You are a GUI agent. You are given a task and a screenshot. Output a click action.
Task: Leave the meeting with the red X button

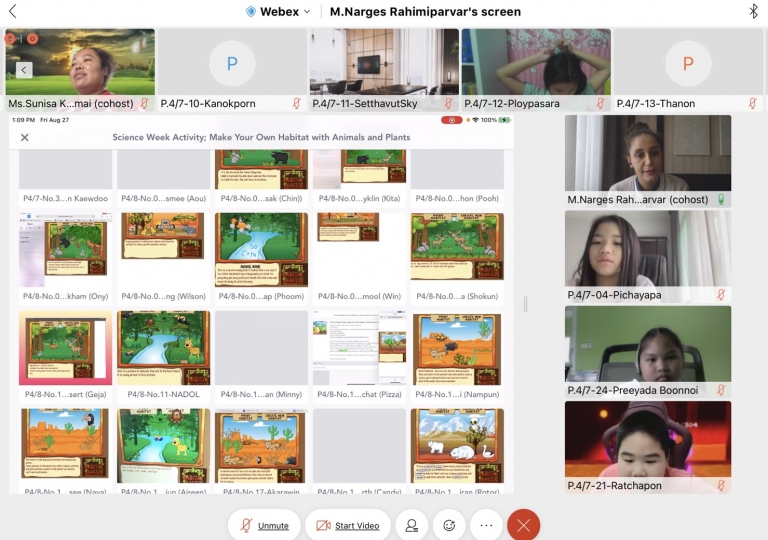(x=524, y=526)
